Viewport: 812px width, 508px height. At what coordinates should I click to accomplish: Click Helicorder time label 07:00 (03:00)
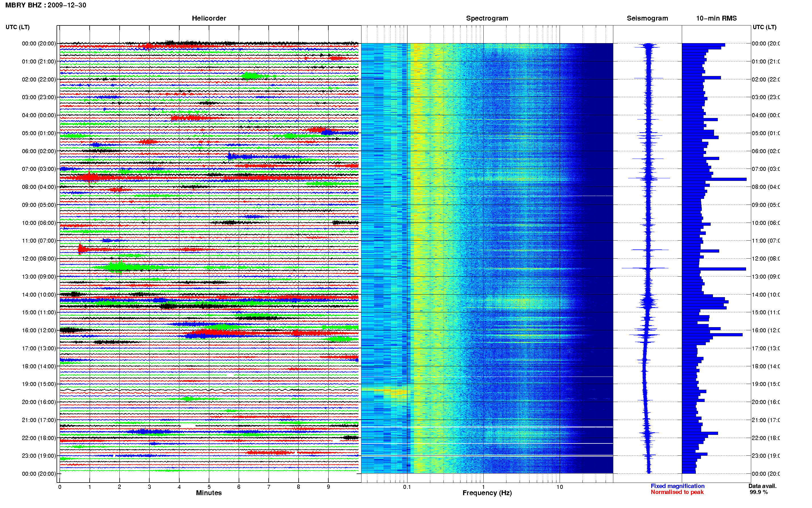tap(39, 169)
